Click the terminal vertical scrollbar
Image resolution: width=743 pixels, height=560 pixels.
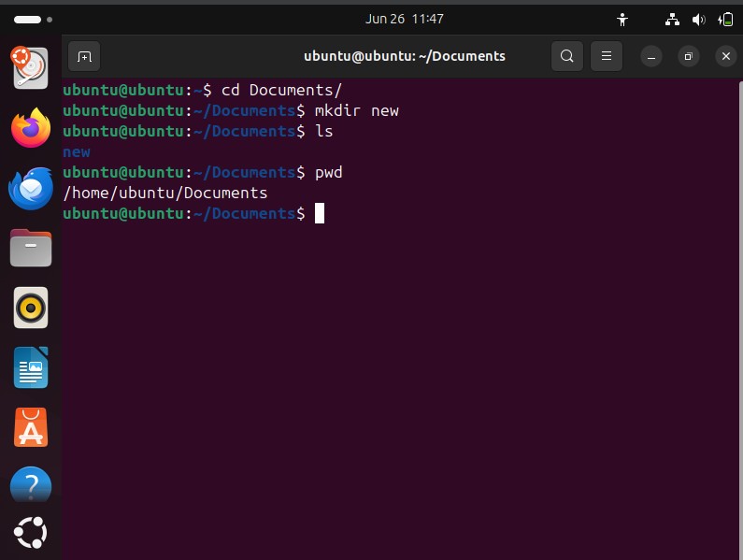(740, 320)
